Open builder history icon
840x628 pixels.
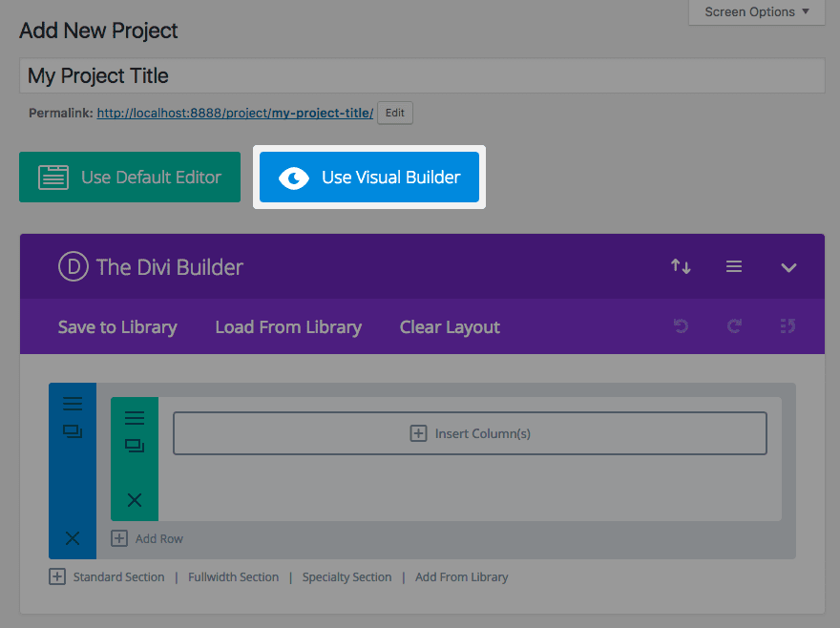(x=787, y=326)
